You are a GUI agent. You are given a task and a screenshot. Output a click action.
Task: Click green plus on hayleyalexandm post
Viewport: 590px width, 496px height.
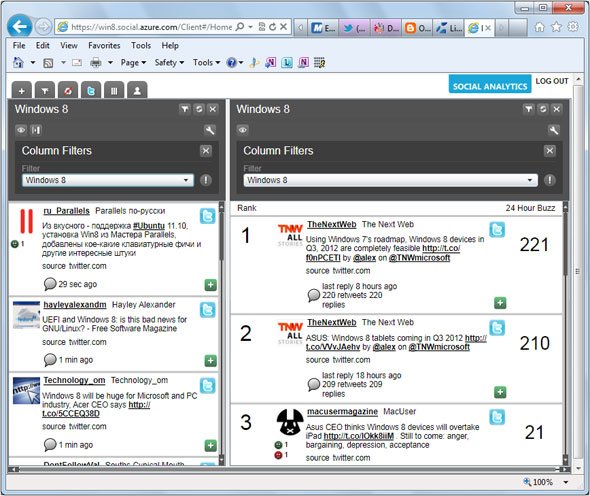[210, 361]
